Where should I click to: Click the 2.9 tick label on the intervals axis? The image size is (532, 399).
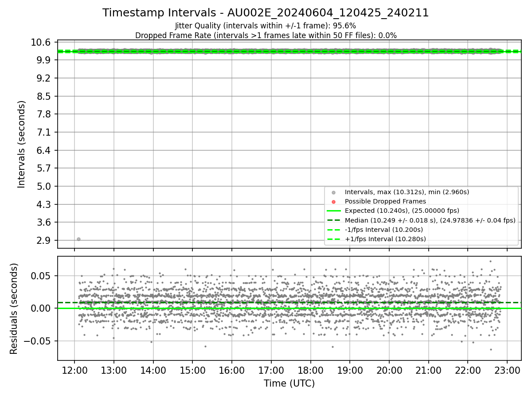pyautogui.click(x=44, y=241)
